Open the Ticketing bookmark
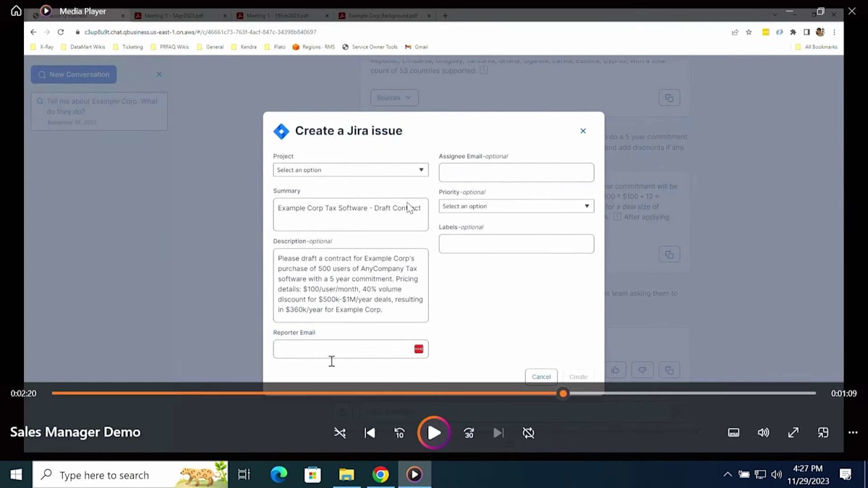This screenshot has height=488, width=868. pos(127,47)
